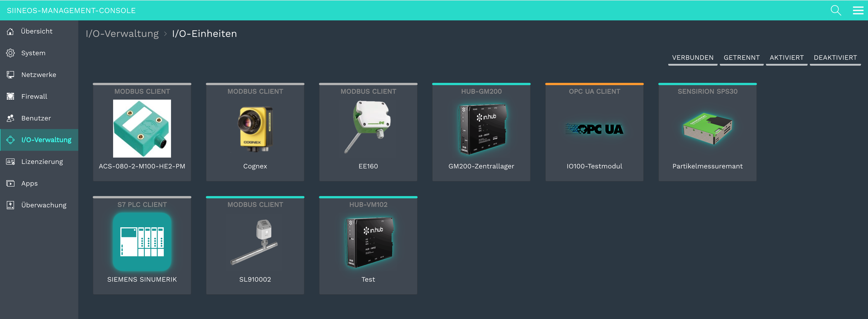The height and width of the screenshot is (319, 868).
Task: Click the Test unit name
Action: 368,280
